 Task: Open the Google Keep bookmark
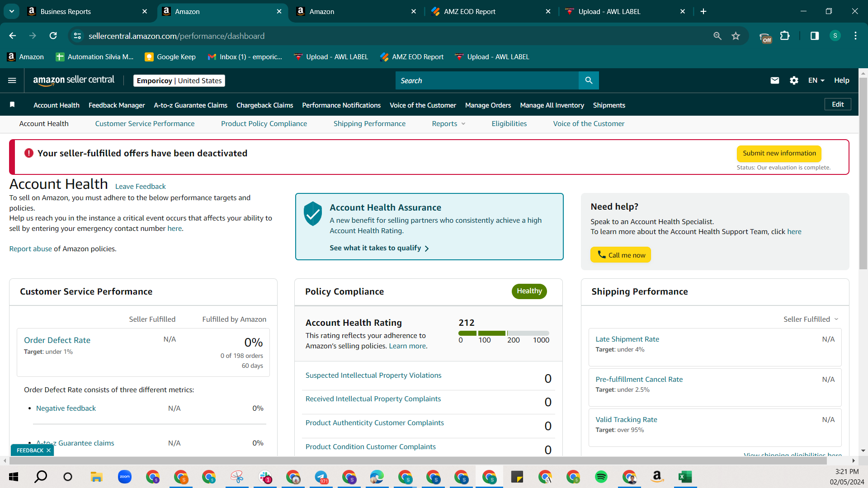[170, 56]
